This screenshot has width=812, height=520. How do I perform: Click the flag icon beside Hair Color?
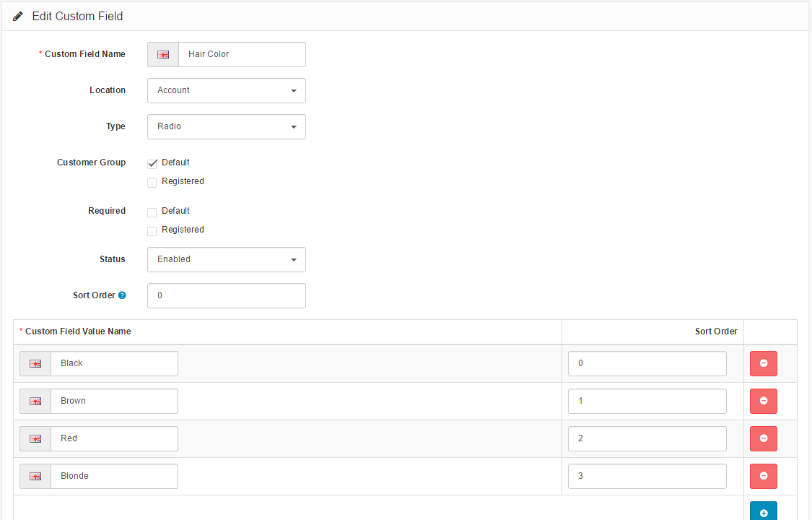[x=163, y=54]
